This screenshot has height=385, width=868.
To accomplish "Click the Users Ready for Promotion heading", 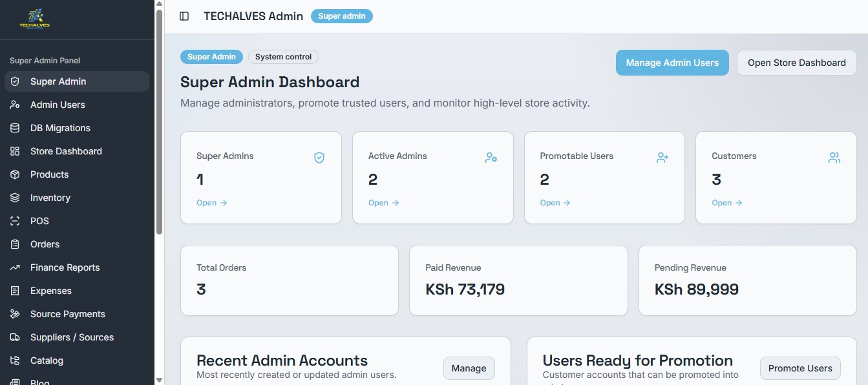I will coord(638,360).
